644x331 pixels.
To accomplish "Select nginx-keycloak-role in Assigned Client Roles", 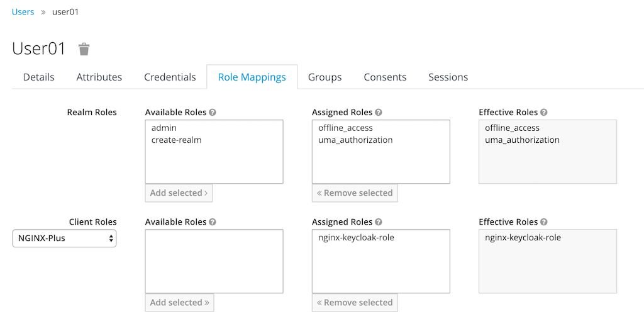I will click(356, 238).
